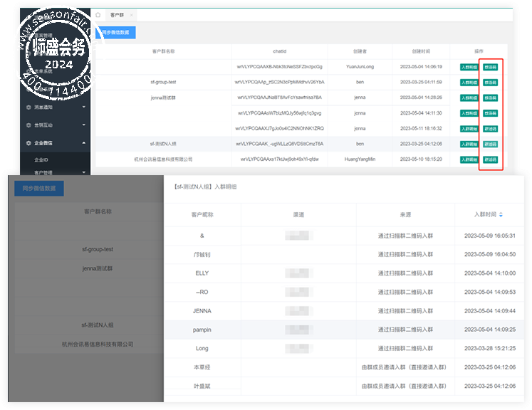Close the 客户群 tab
This screenshot has width=532, height=410.
(131, 15)
